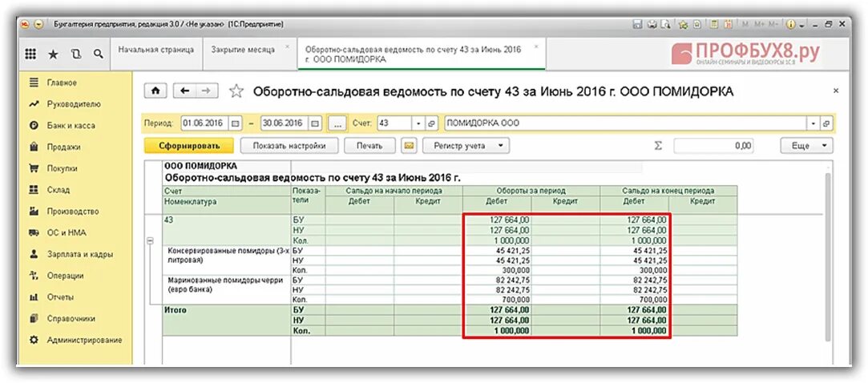Open print preview icon in title bar

click(x=666, y=24)
